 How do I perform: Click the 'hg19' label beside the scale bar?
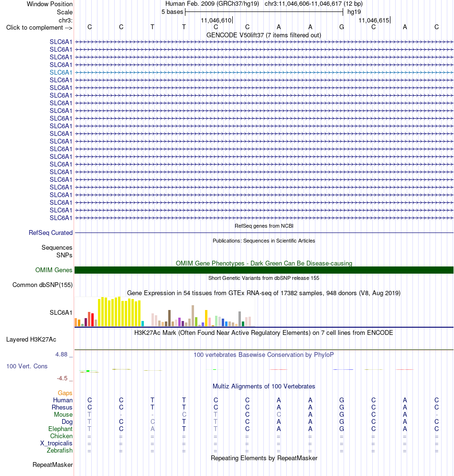click(x=354, y=12)
